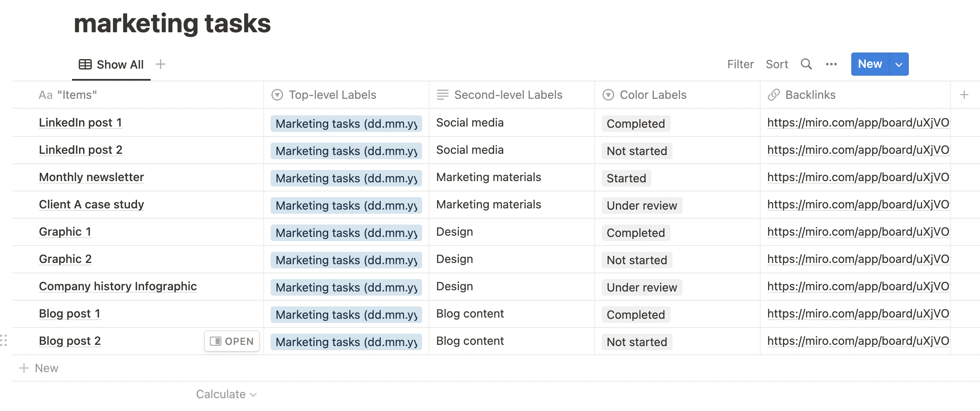
Task: Click the search magnifier icon
Action: [806, 64]
